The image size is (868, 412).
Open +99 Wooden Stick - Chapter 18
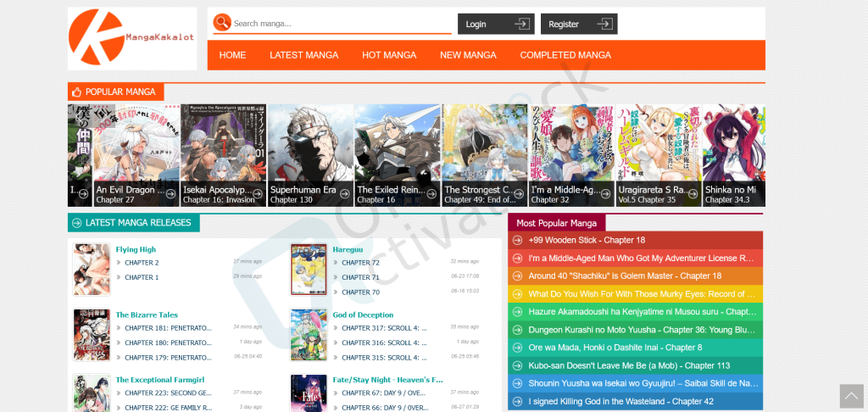pyautogui.click(x=587, y=241)
